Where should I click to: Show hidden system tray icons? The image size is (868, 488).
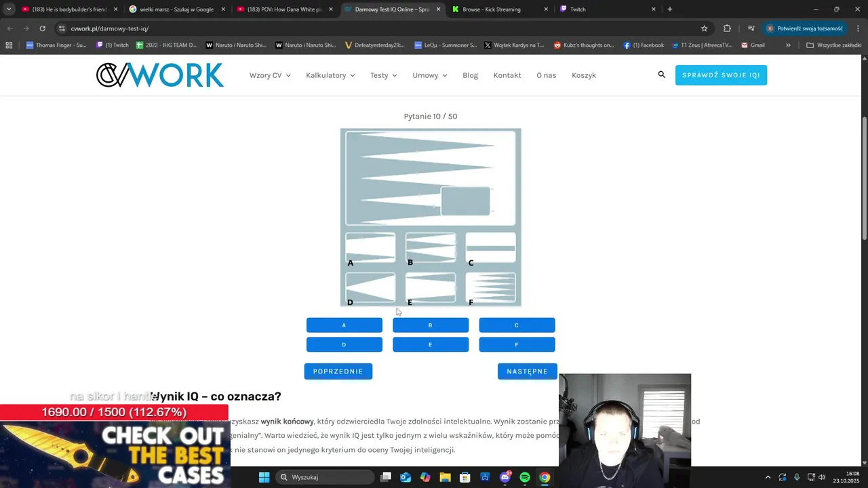click(x=768, y=477)
